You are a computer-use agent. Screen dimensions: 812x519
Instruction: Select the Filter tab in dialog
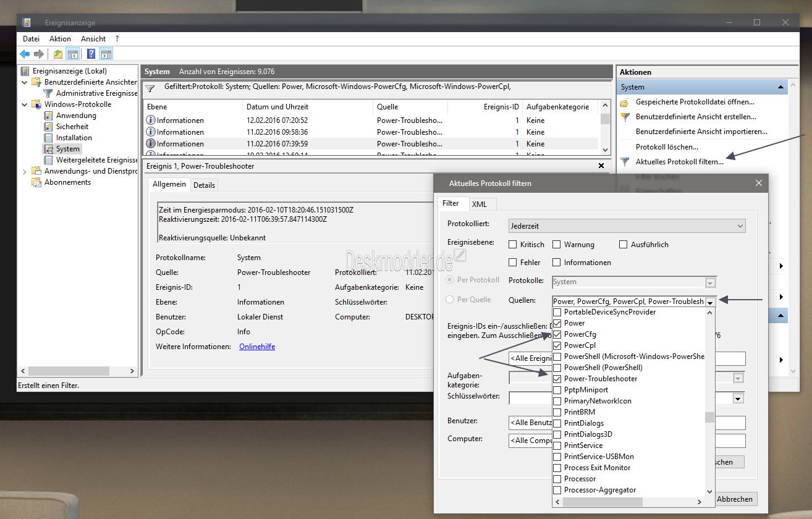coord(450,203)
